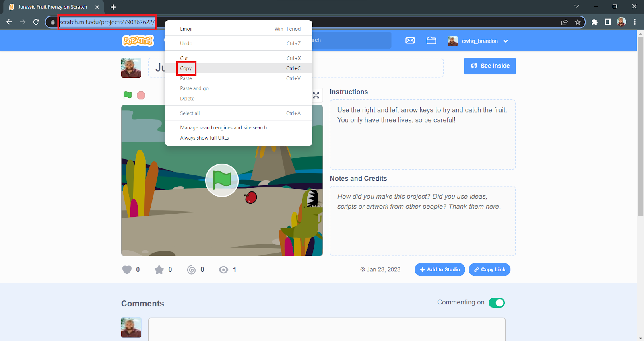Image resolution: width=644 pixels, height=341 pixels.
Task: Click Manage search engines and site search
Action: (x=239, y=128)
